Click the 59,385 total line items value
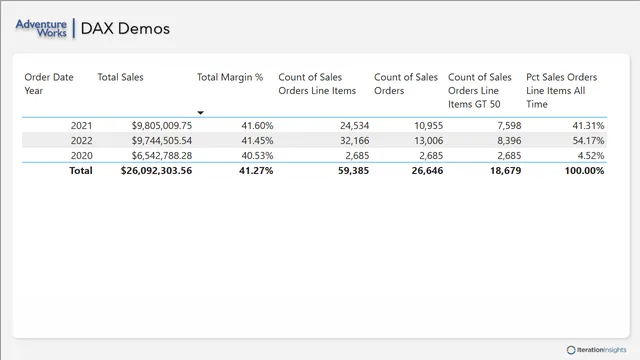Screen dimensions: 640x360 [x=353, y=171]
